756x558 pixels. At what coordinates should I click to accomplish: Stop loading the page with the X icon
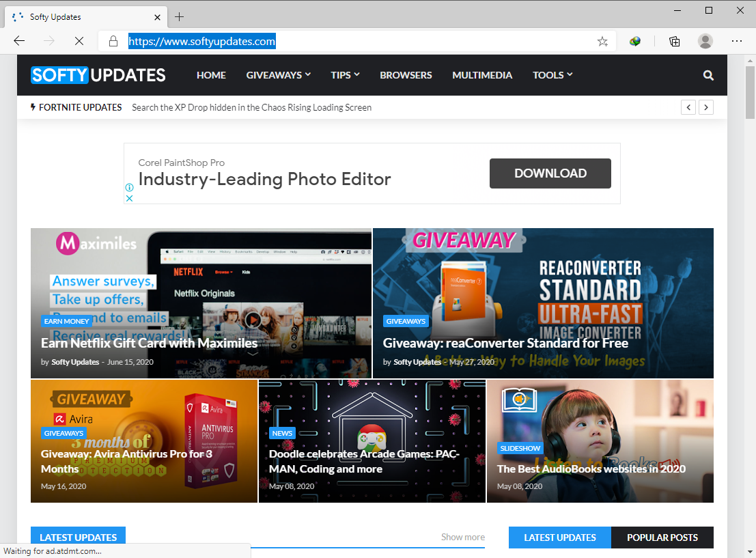click(79, 41)
